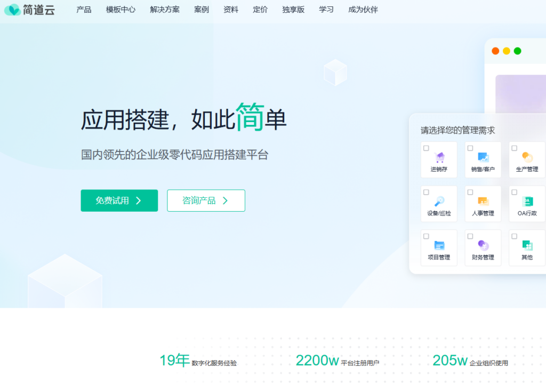Image resolution: width=546 pixels, height=392 pixels.
Task: Open the 解决方案 dropdown menu
Action: (x=165, y=10)
